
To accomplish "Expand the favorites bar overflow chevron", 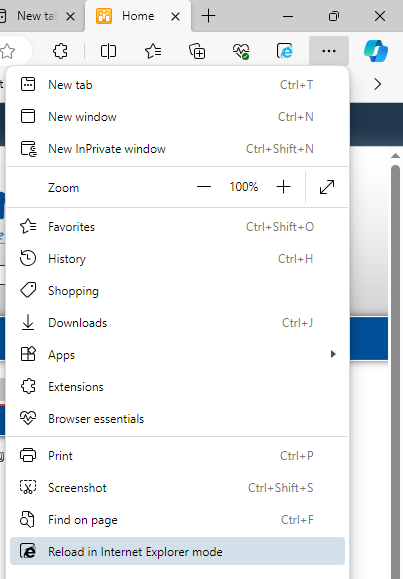I will coord(377,84).
